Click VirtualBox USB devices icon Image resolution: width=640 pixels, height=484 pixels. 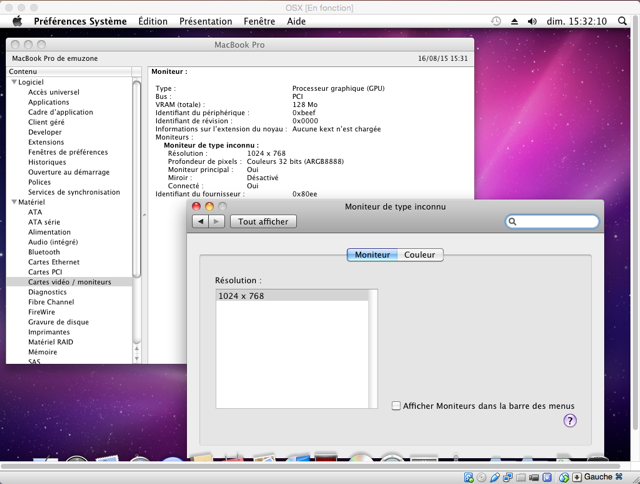[495, 477]
